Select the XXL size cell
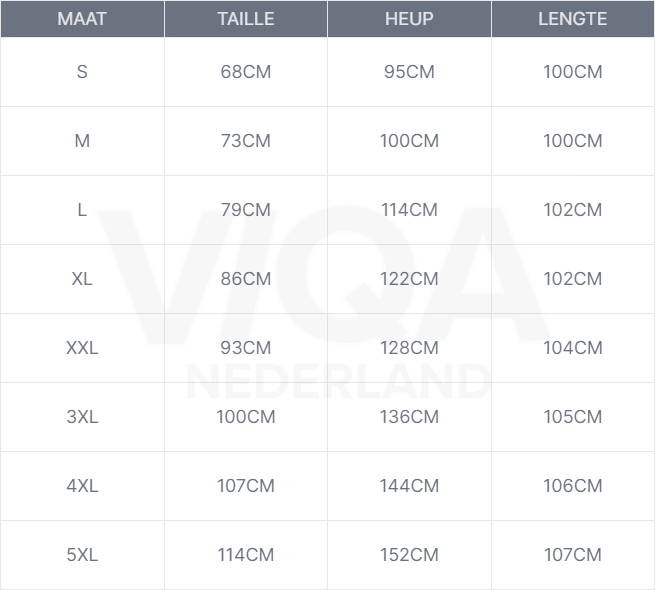Screen dimensions: 655x590 [x=82, y=348]
